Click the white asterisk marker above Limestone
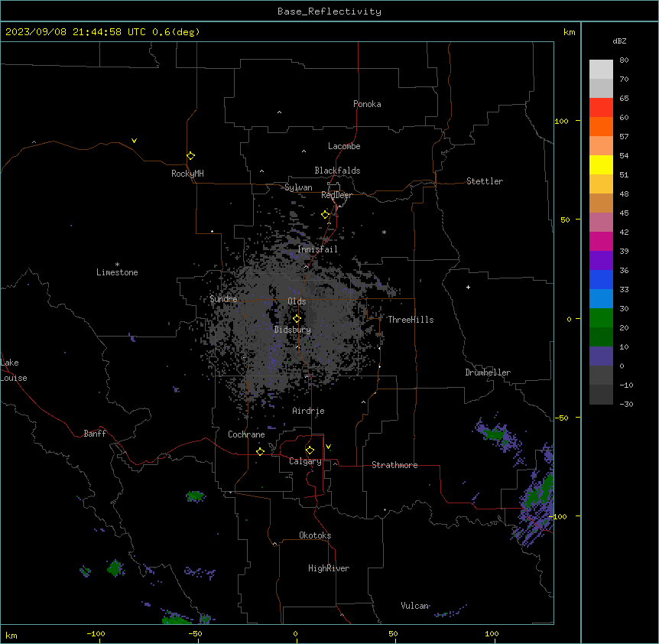Screen dimensions: 659x644 point(117,265)
